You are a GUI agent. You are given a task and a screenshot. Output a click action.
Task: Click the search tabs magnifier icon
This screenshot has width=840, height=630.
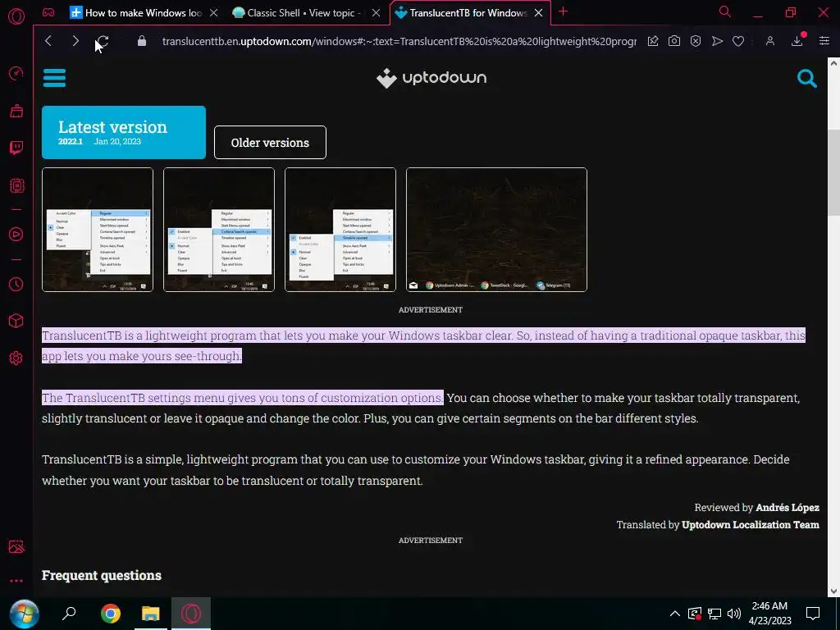click(x=724, y=11)
